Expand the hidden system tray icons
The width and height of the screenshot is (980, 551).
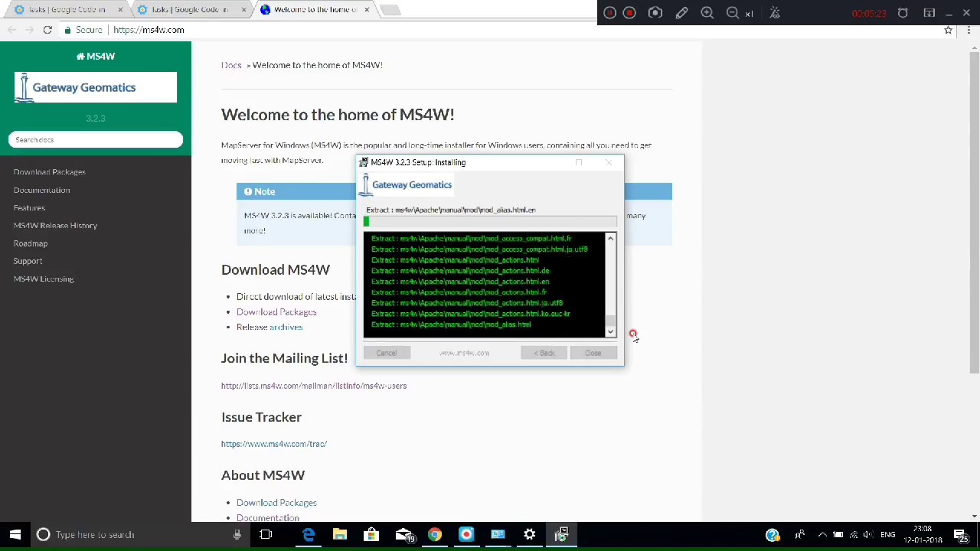coord(822,535)
